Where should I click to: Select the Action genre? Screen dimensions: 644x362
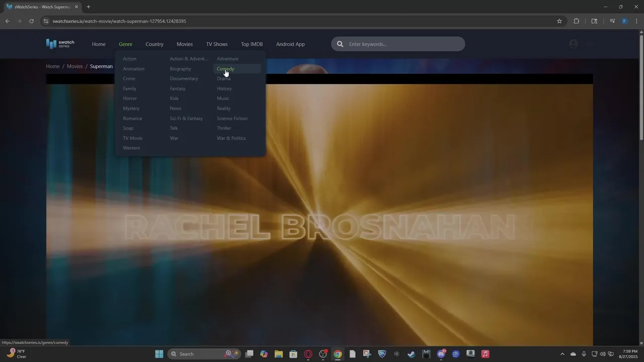pos(129,59)
